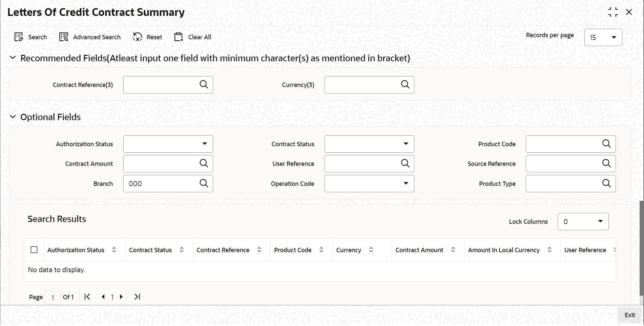Image resolution: width=644 pixels, height=326 pixels.
Task: Open Branch lookup magnifier
Action: pyautogui.click(x=204, y=183)
